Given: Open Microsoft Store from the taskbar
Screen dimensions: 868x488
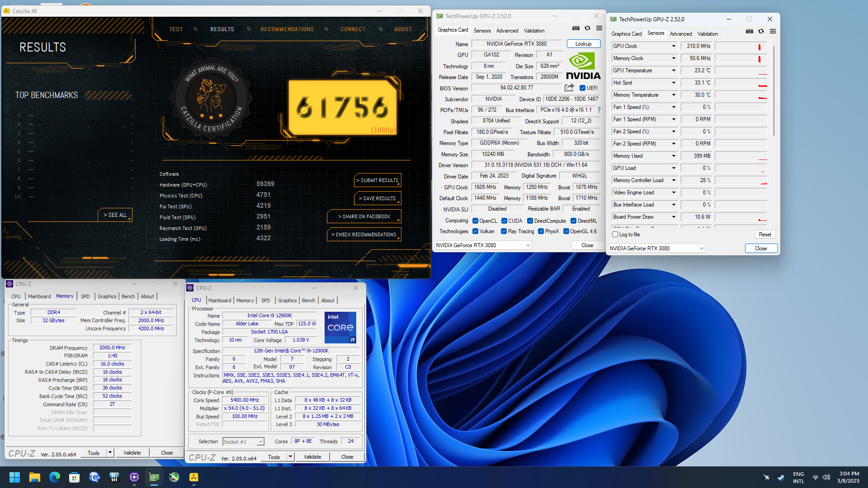Looking at the screenshot, I should [75, 477].
